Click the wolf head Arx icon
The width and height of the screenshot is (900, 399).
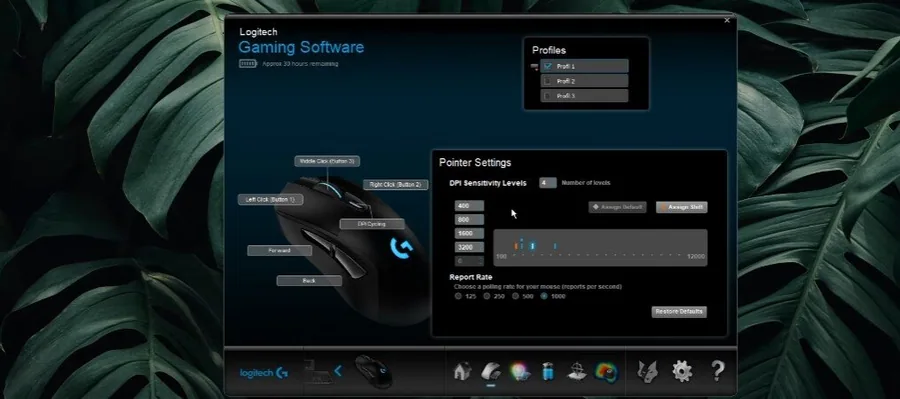648,371
